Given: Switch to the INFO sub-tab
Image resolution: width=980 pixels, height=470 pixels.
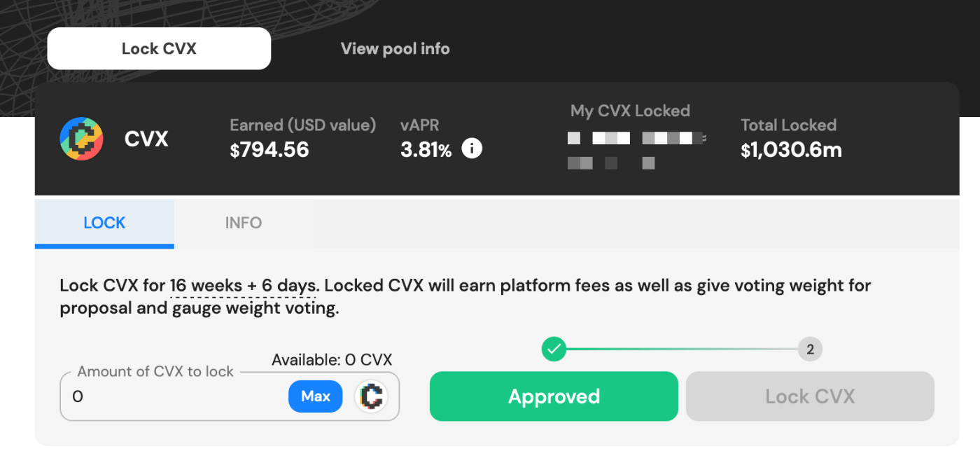Looking at the screenshot, I should [x=244, y=223].
